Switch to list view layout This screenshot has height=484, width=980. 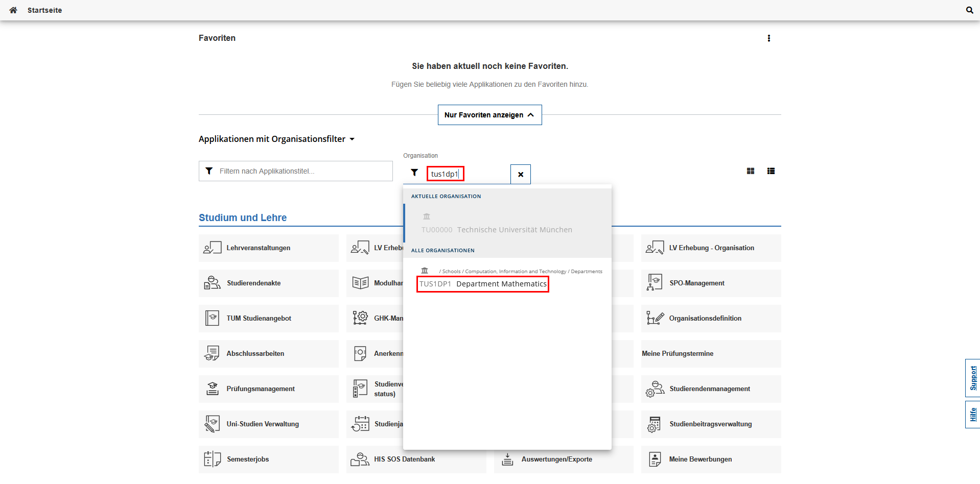coord(771,171)
